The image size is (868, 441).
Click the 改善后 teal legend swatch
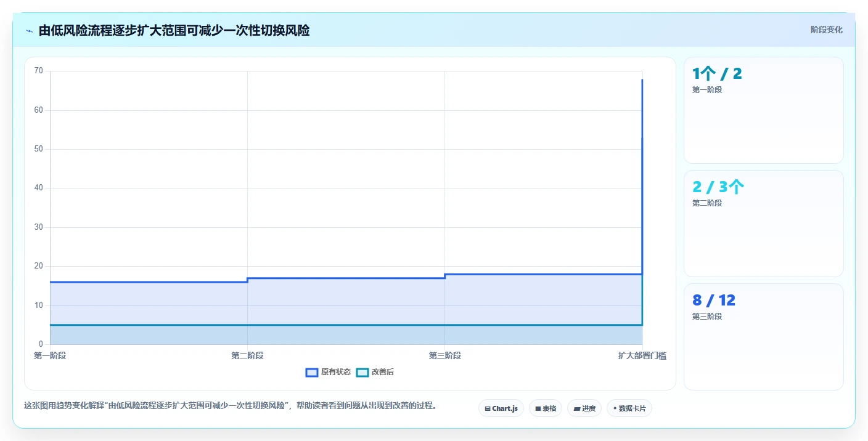362,372
